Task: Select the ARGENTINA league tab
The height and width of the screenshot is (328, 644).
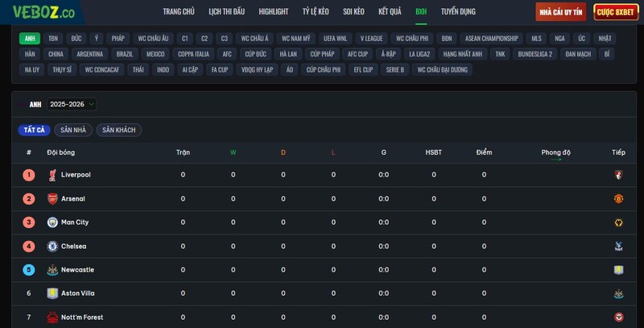Action: coord(90,54)
